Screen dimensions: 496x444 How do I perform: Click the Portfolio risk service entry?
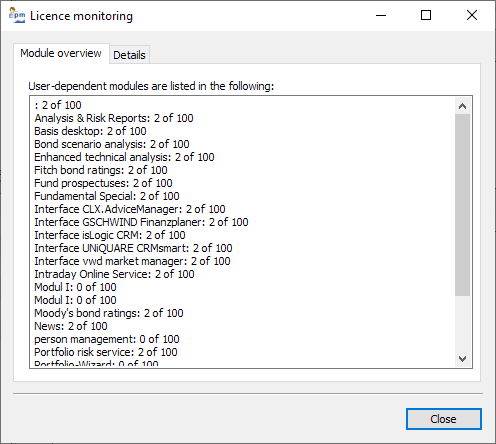click(106, 352)
